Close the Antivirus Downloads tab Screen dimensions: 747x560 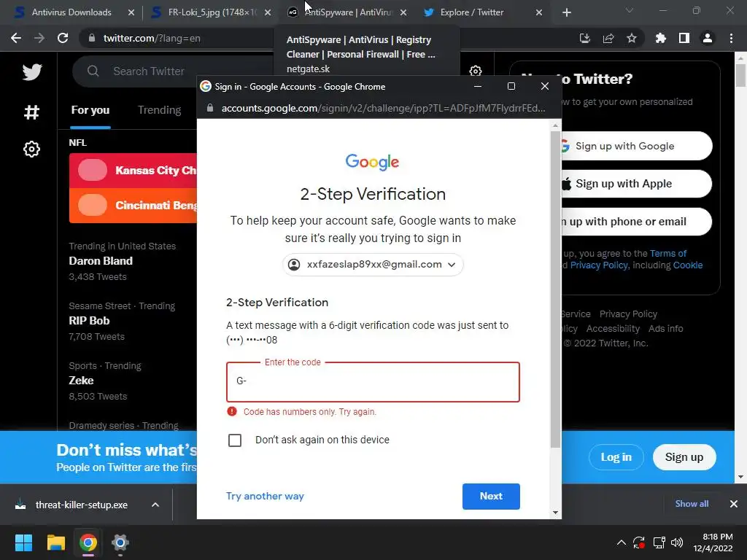click(131, 12)
